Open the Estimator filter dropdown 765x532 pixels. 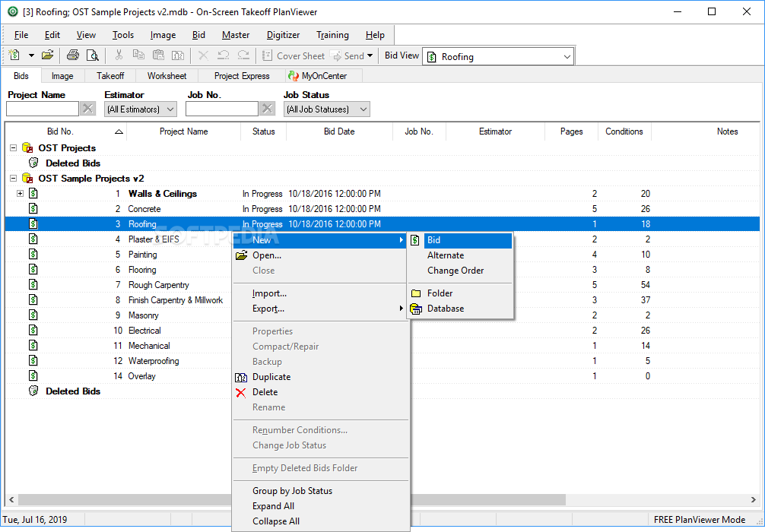click(x=141, y=109)
